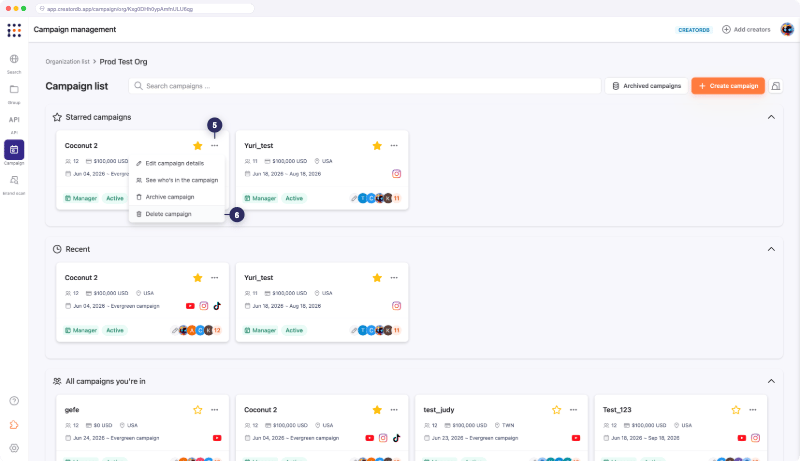This screenshot has height=461, width=800.
Task: Toggle star on Recent Coconut 2 card
Action: click(198, 278)
